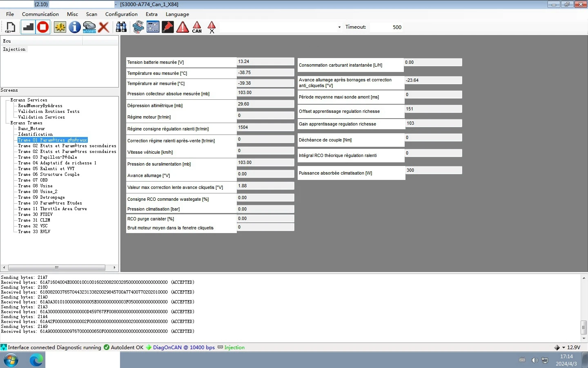Click the red X delete icon

click(104, 27)
